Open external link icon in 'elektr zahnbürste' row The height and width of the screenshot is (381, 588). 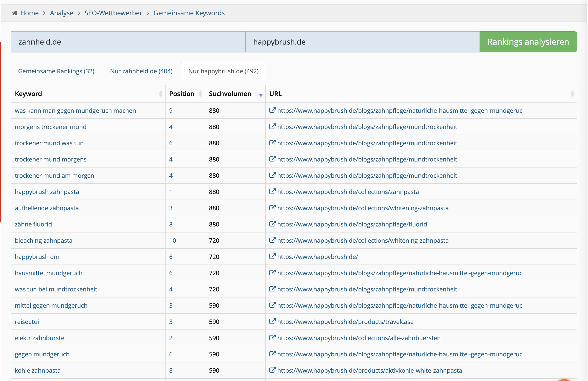272,338
